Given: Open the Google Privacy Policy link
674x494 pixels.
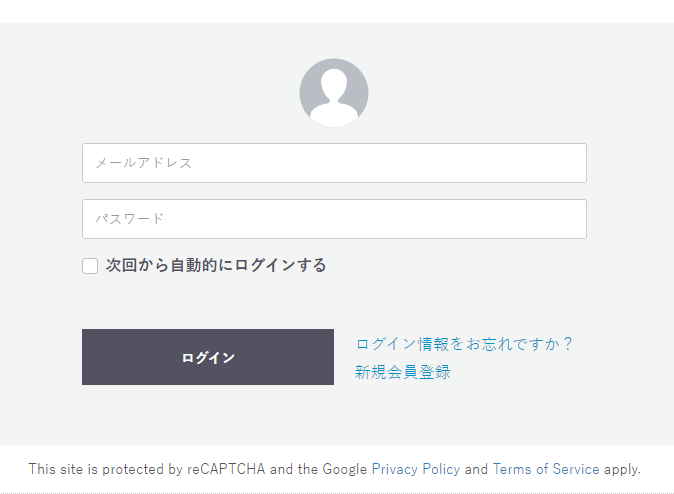Looking at the screenshot, I should click(x=416, y=469).
